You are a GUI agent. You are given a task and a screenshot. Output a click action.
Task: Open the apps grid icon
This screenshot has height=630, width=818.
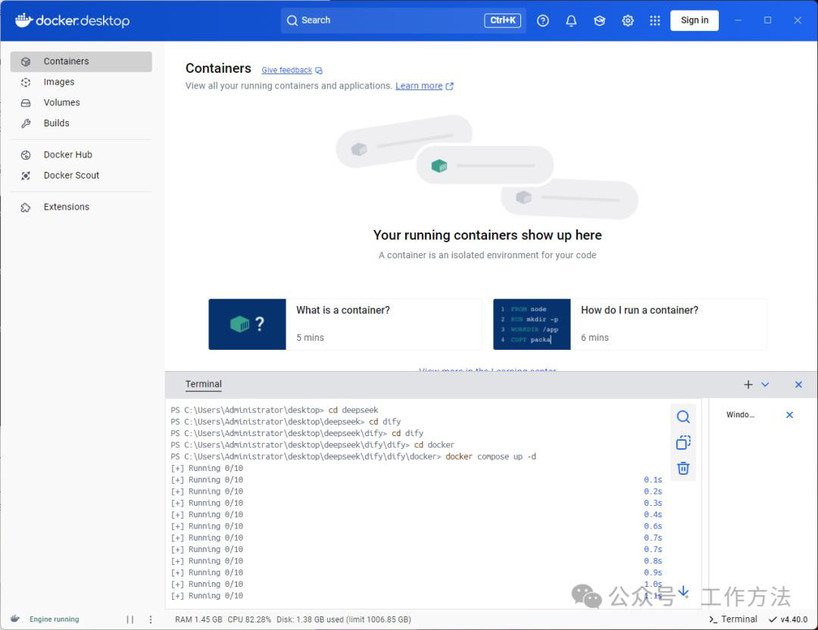tap(655, 20)
